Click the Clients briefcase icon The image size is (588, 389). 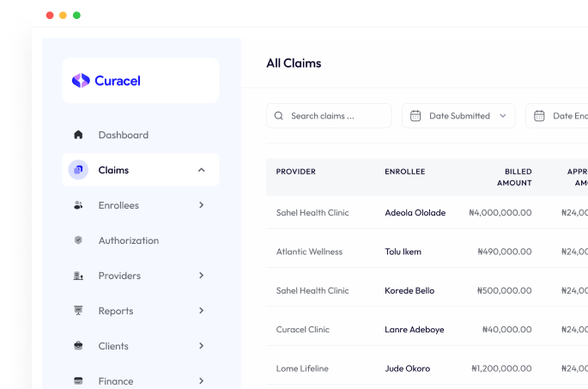pos(78,346)
